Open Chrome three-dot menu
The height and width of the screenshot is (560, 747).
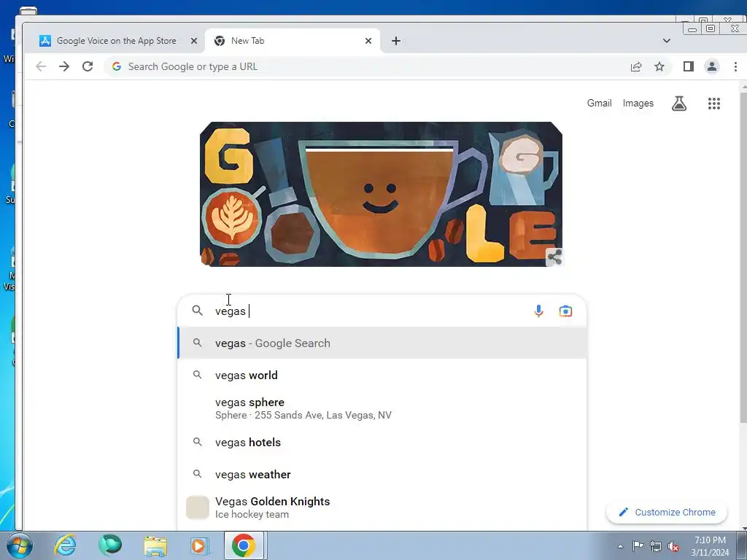click(x=735, y=66)
